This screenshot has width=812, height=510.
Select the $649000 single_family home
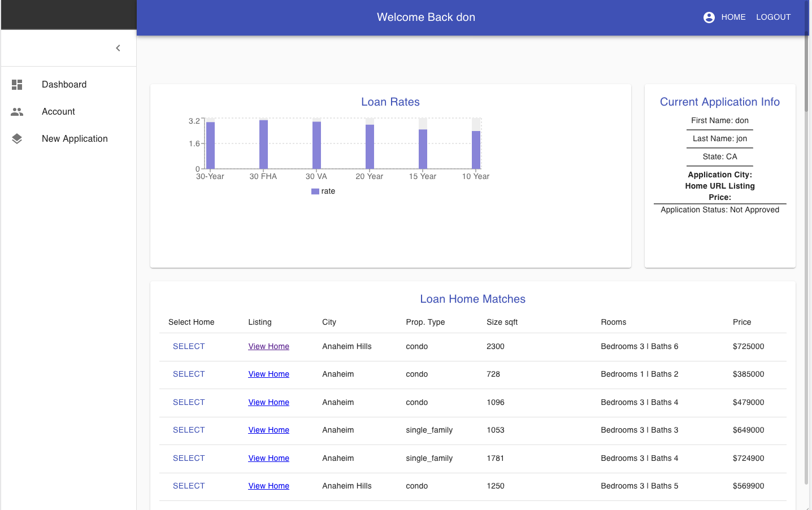[x=189, y=430]
